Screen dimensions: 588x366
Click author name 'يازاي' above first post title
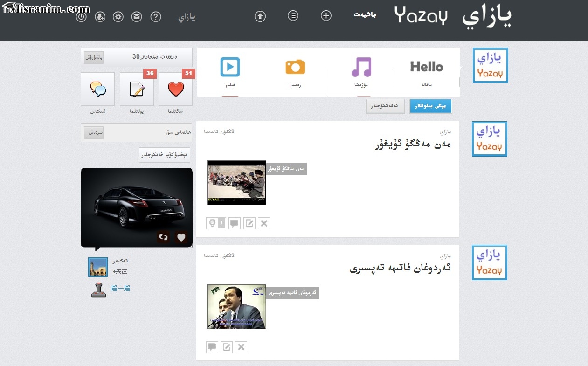(446, 132)
